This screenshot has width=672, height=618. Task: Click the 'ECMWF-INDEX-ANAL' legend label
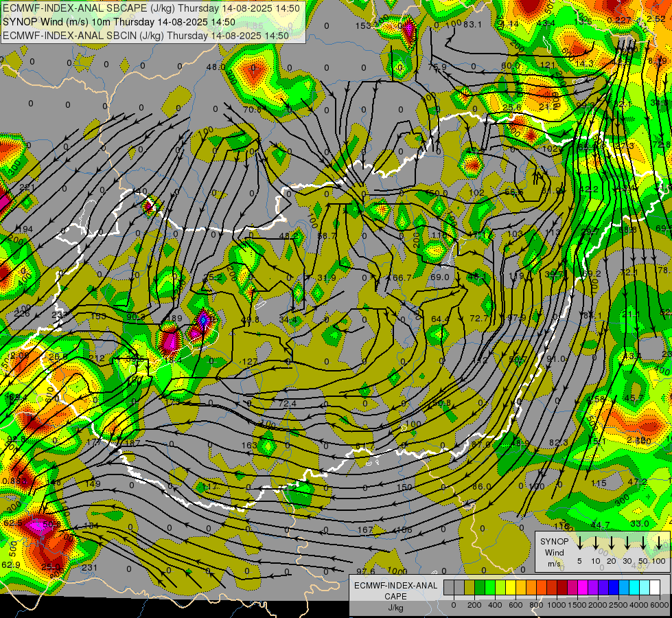tap(395, 586)
